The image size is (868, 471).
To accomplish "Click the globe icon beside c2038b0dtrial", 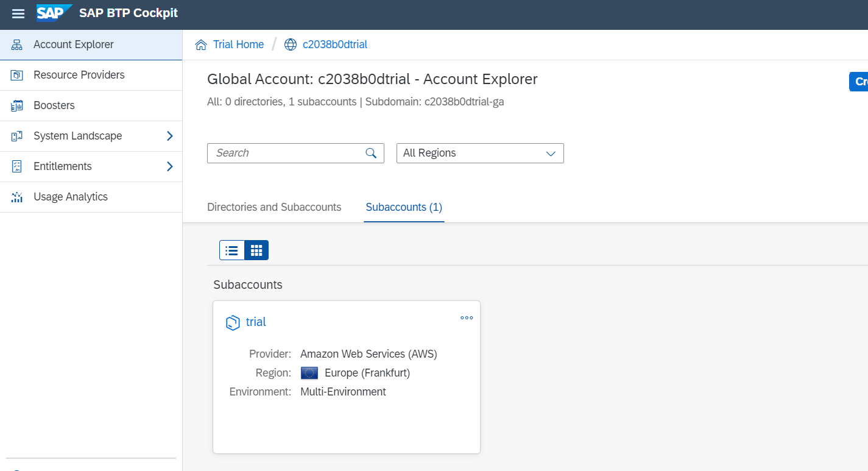I will pos(291,45).
